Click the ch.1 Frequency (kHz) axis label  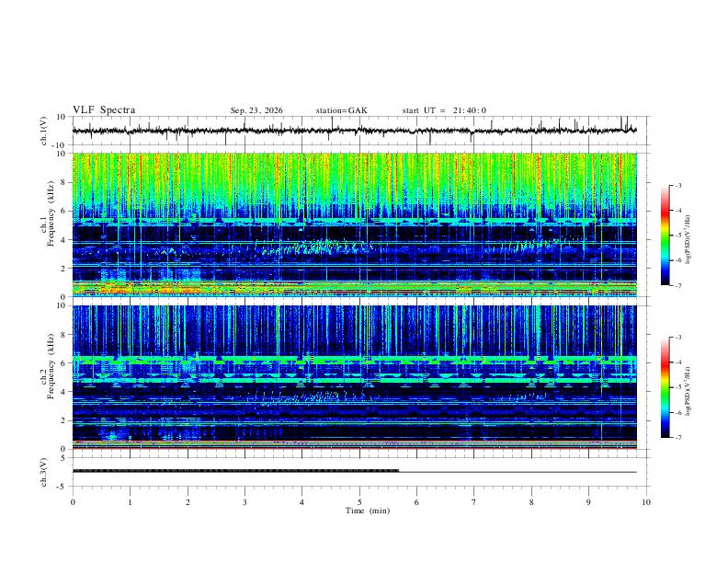(x=48, y=224)
